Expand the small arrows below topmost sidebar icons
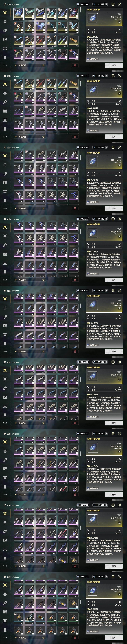The height and width of the screenshot is (644, 127). tap(5, 65)
